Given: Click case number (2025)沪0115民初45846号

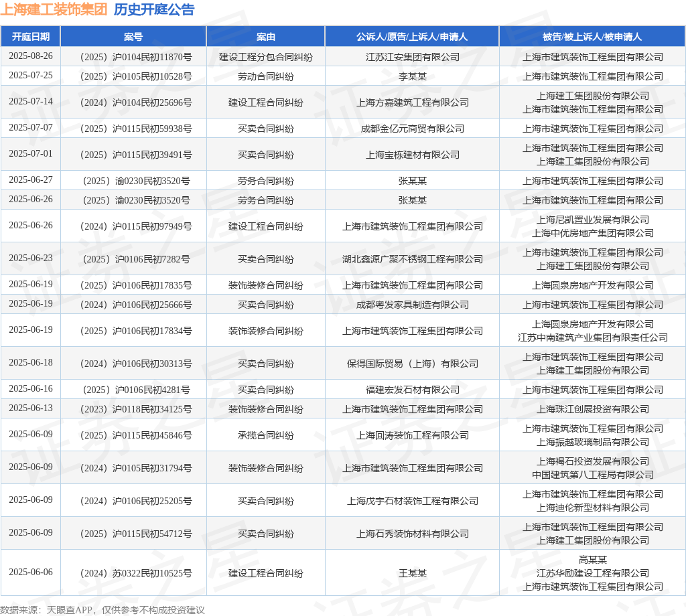Looking at the screenshot, I should [x=136, y=435].
